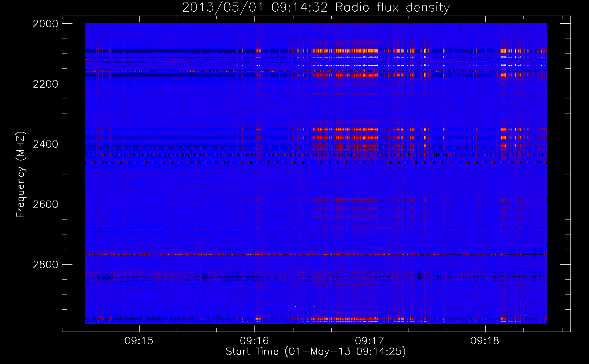The height and width of the screenshot is (364, 589).
Task: Click the 2800 frequency tick label
Action: coord(46,265)
